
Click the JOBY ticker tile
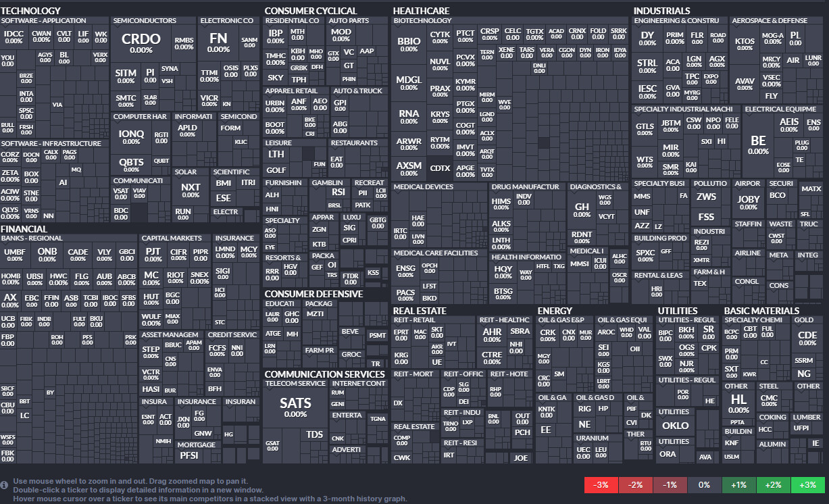click(748, 203)
